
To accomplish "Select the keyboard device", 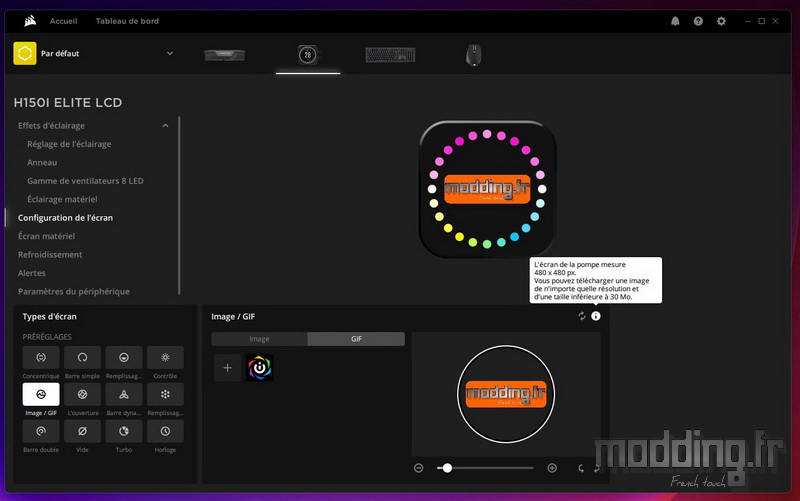I will coord(390,55).
